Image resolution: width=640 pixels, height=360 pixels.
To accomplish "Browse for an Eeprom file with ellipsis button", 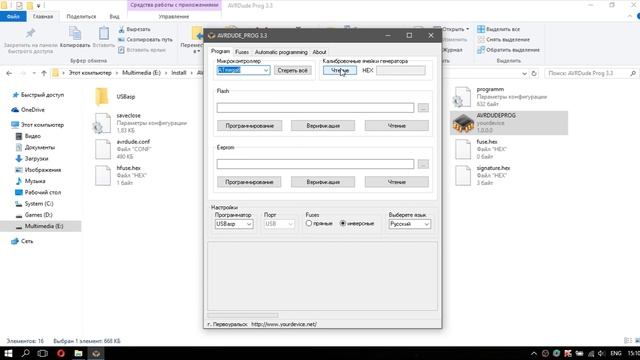I will 423,164.
